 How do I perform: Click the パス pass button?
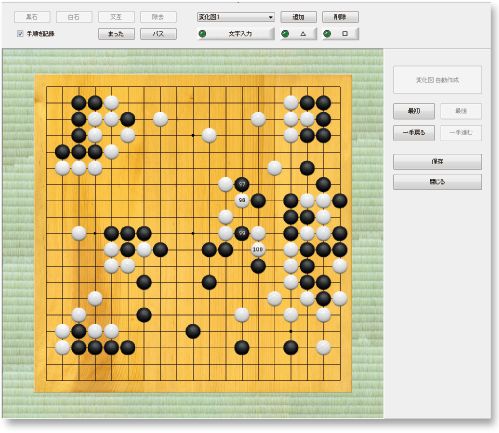(158, 34)
